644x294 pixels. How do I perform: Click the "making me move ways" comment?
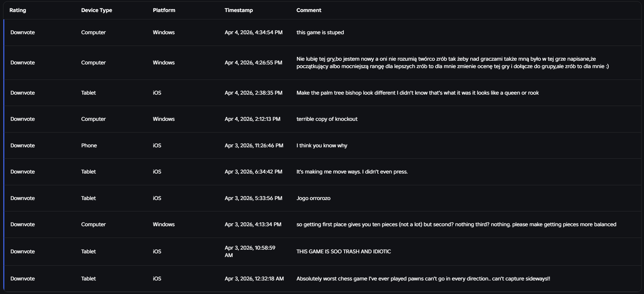tap(352, 172)
